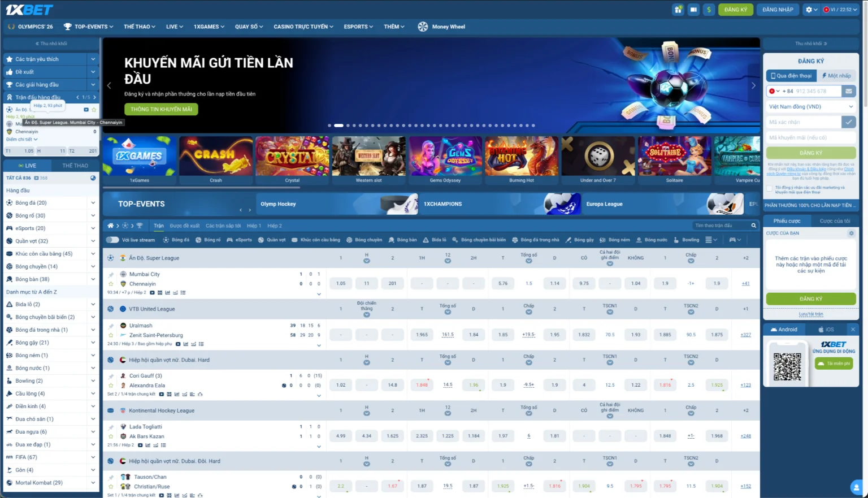Image resolution: width=868 pixels, height=498 pixels.
Task: Click the Crash game thumbnail
Action: point(215,157)
